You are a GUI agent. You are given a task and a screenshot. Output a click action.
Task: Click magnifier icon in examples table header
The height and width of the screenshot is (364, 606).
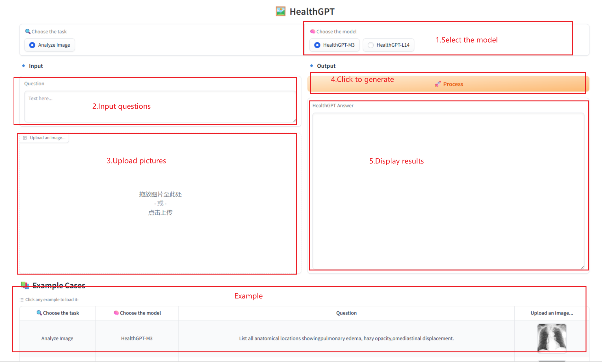(x=39, y=313)
